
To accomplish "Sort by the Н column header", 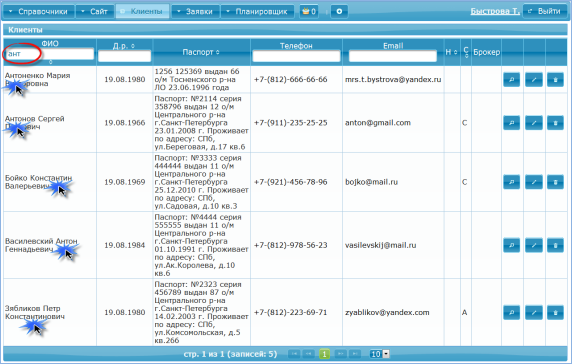I will pos(451,52).
